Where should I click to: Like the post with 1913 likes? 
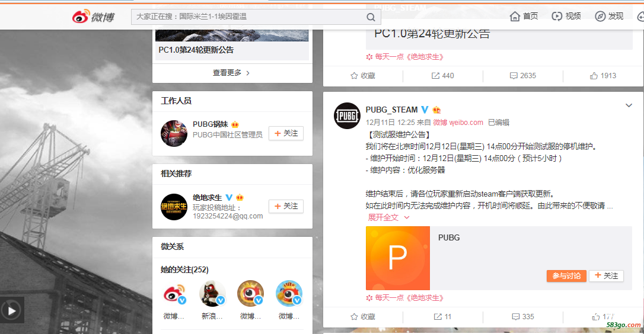point(602,76)
